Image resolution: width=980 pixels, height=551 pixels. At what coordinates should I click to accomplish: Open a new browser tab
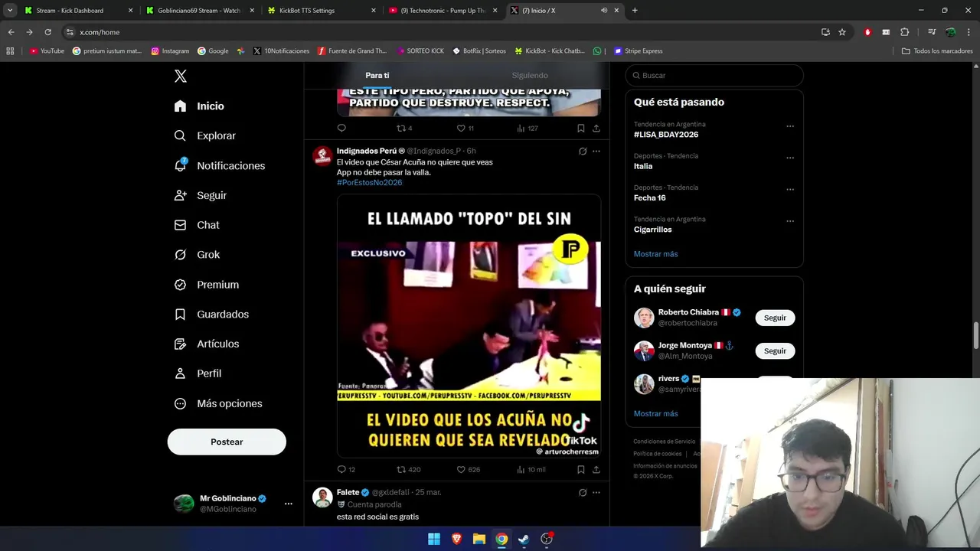click(x=635, y=11)
